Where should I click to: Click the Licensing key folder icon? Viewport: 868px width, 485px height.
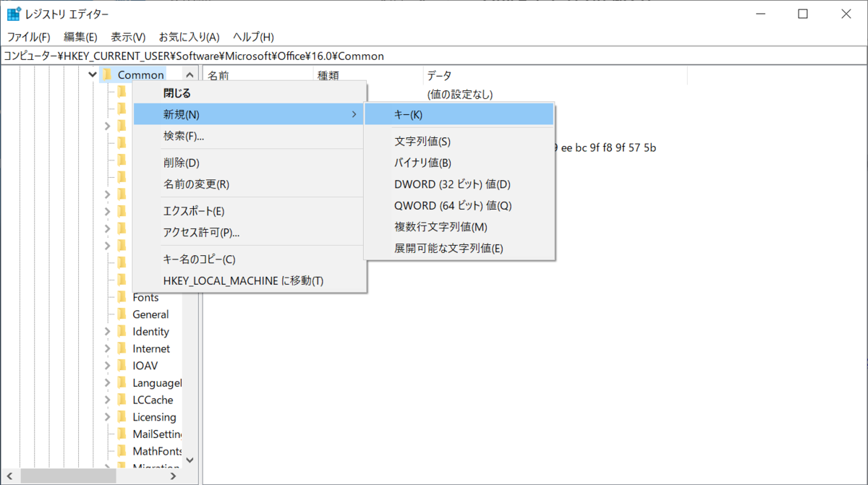[x=122, y=417]
